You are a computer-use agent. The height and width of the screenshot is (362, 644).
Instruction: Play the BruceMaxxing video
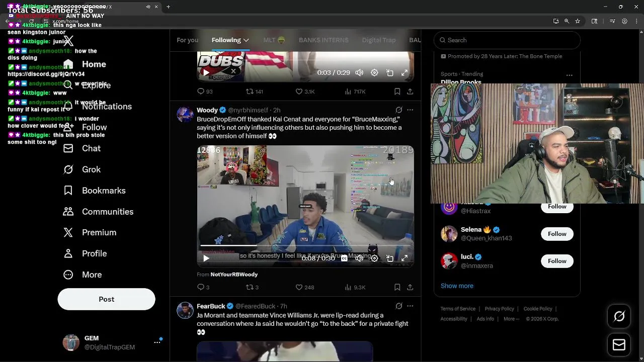click(206, 258)
